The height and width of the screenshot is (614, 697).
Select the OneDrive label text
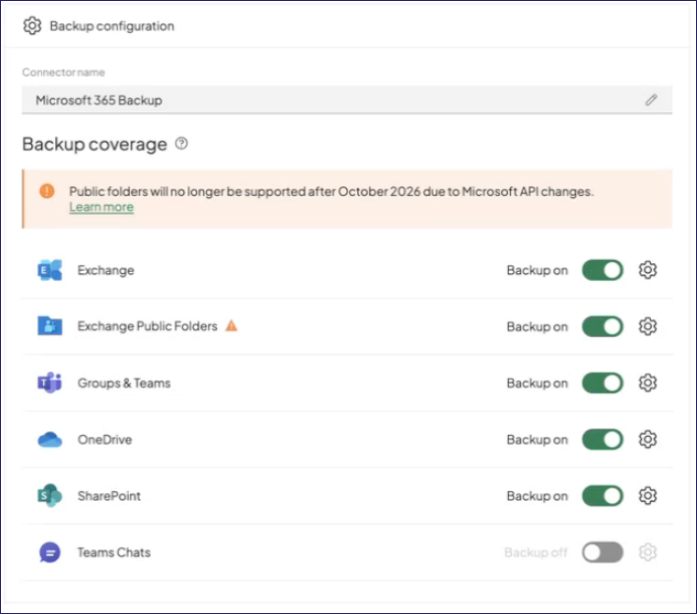pos(105,440)
